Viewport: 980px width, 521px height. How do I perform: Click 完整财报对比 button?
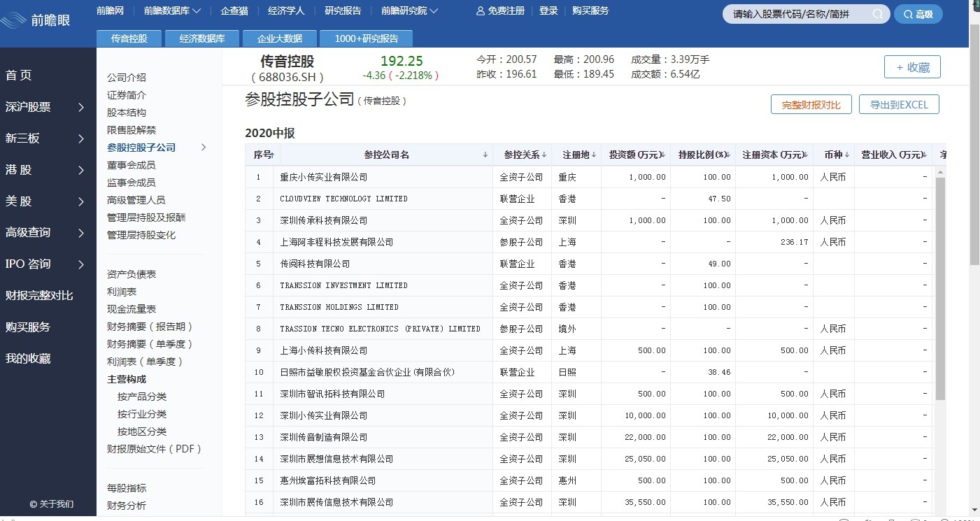coord(811,105)
